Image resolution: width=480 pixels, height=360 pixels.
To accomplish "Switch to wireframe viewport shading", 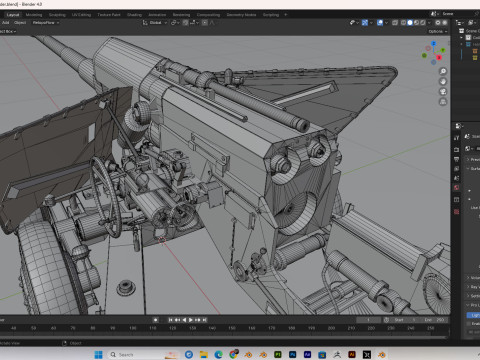I will [x=404, y=23].
